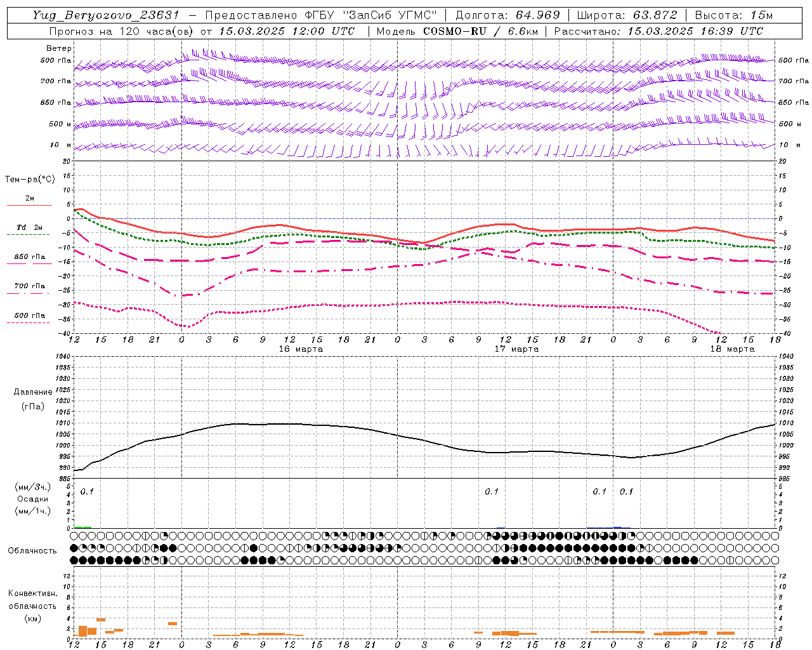Click the (мм/3ч.) precipitation unit label
This screenshot has height=650, width=812.
click(33, 487)
